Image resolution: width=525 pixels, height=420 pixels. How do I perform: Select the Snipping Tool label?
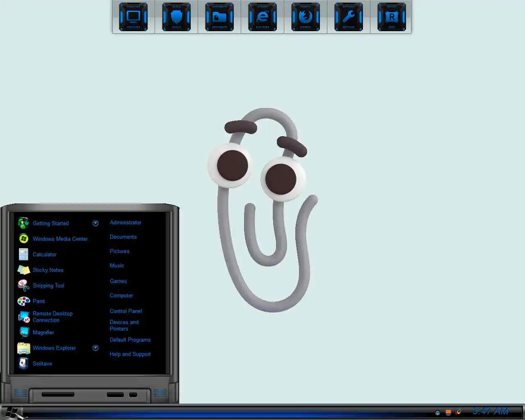point(48,285)
